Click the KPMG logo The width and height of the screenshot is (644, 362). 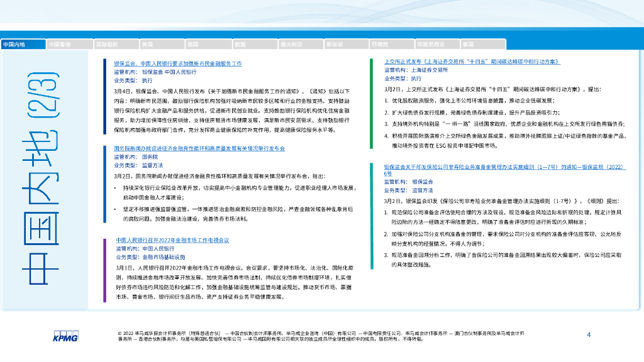coord(65,336)
